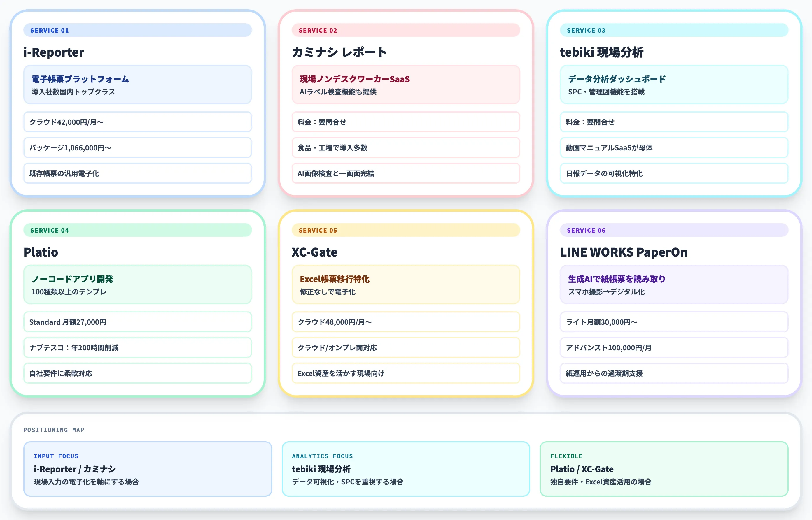Screen dimensions: 812x520
Task: Select the Excel帳票移行特化 highlight box
Action: tap(405, 285)
